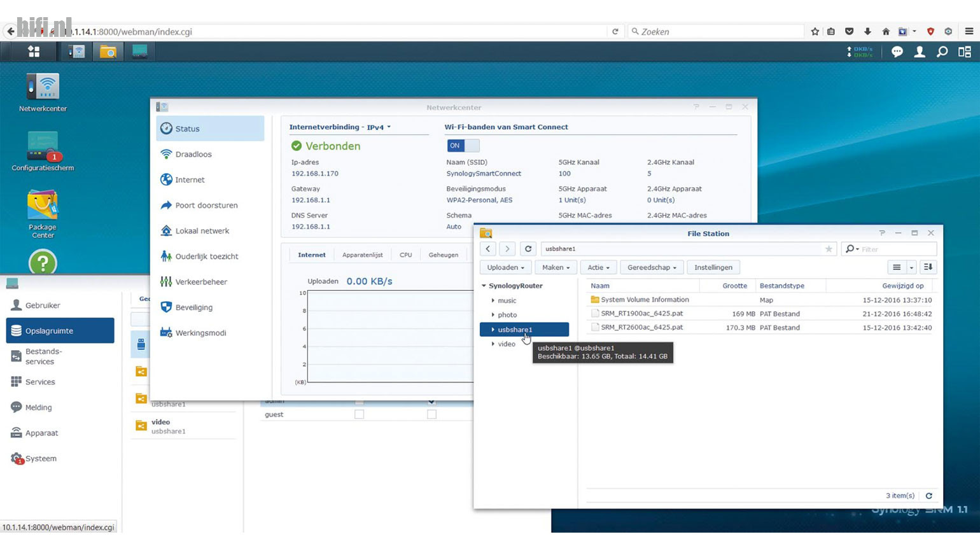Select the File Station taskbar icon
Screen dimensions: 980x560
click(x=108, y=52)
